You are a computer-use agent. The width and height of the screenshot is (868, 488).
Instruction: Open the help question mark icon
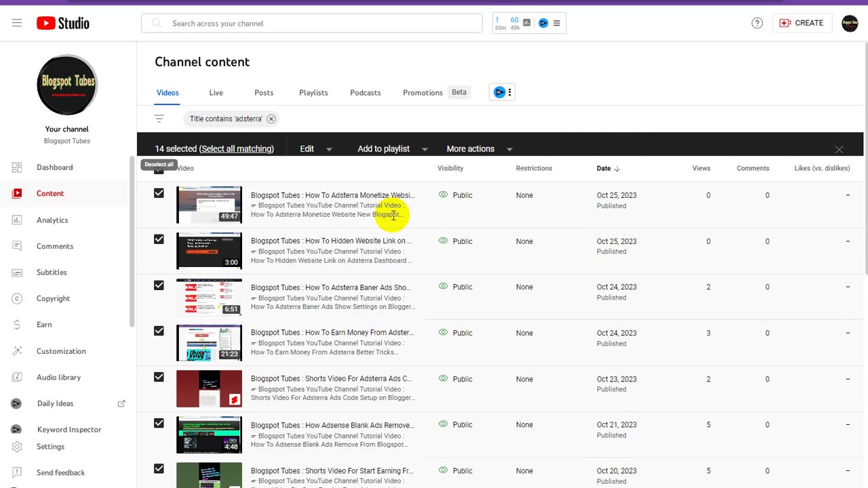coord(757,23)
